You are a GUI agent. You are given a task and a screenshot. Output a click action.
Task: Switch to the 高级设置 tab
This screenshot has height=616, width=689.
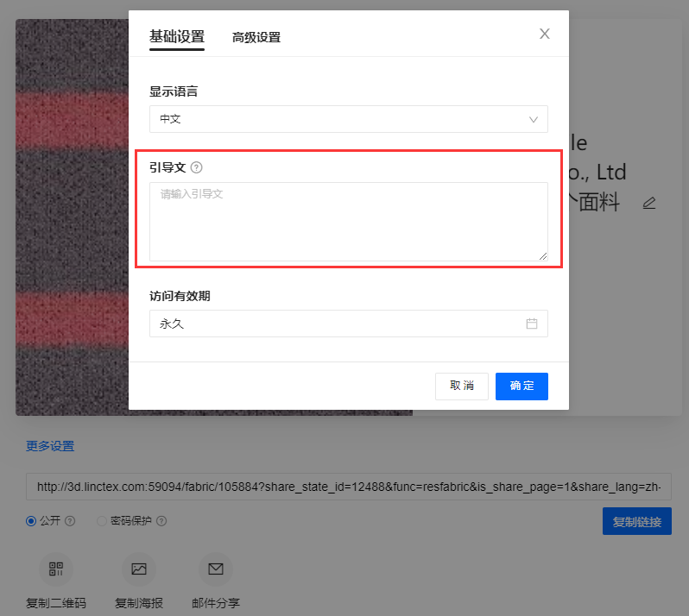coord(256,37)
